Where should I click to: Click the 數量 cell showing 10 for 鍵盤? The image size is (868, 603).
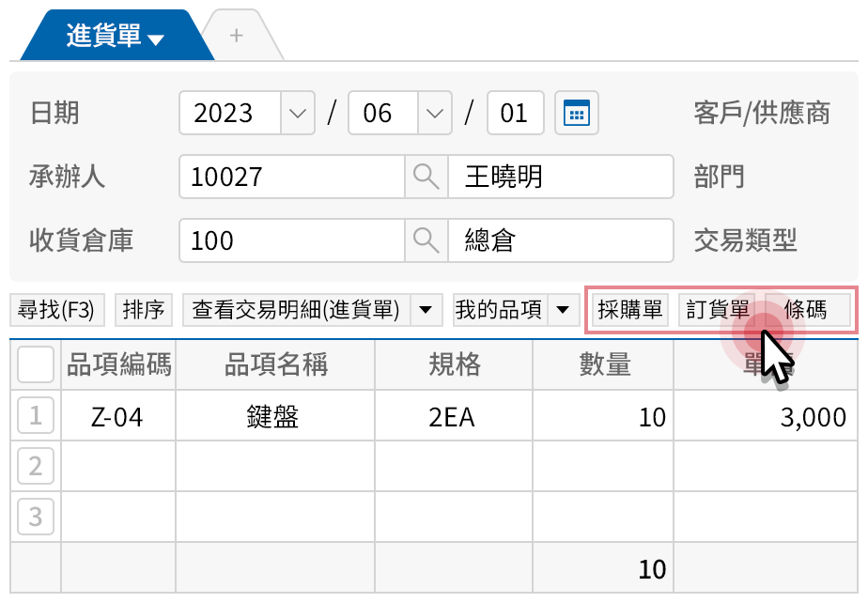coord(603,415)
